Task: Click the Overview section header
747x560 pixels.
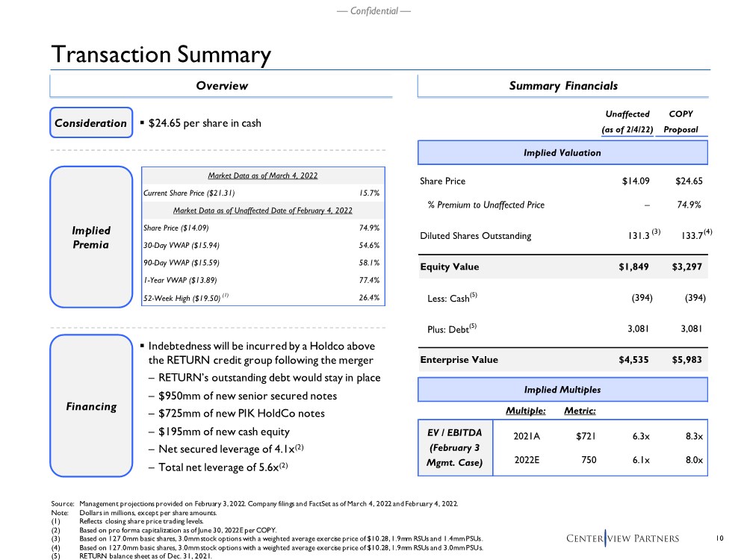Action: click(222, 86)
